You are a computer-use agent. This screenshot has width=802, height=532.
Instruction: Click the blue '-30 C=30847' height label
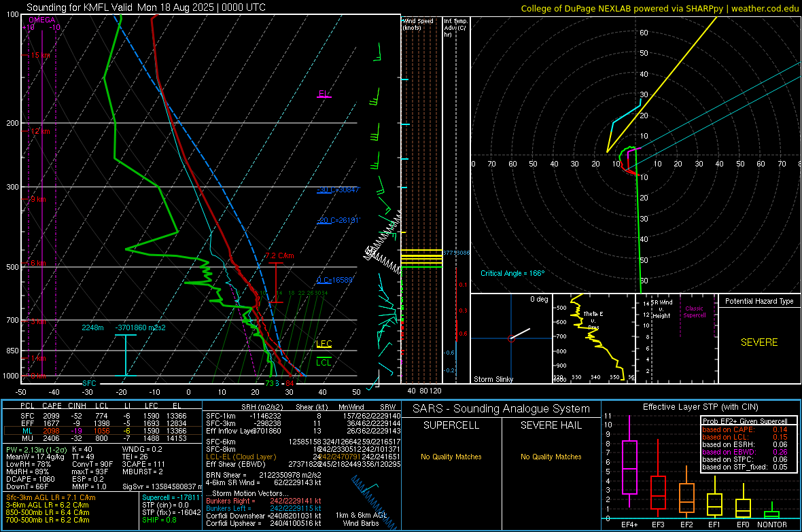click(x=338, y=190)
